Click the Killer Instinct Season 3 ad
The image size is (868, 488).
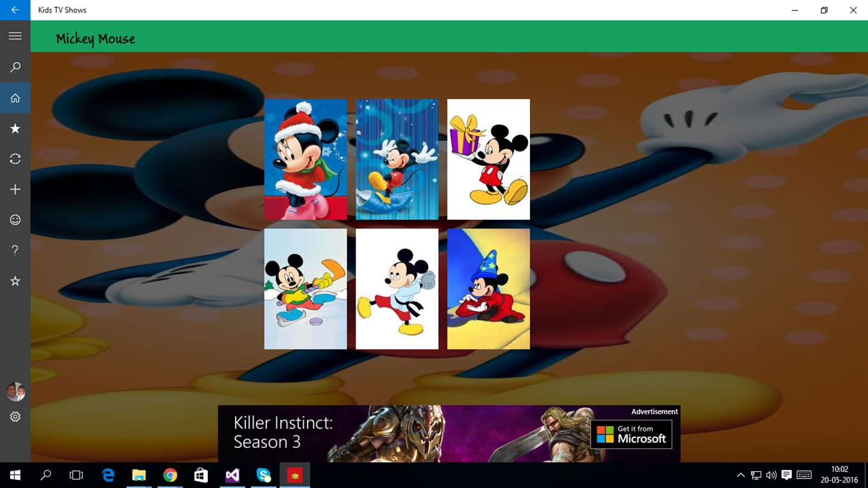449,434
